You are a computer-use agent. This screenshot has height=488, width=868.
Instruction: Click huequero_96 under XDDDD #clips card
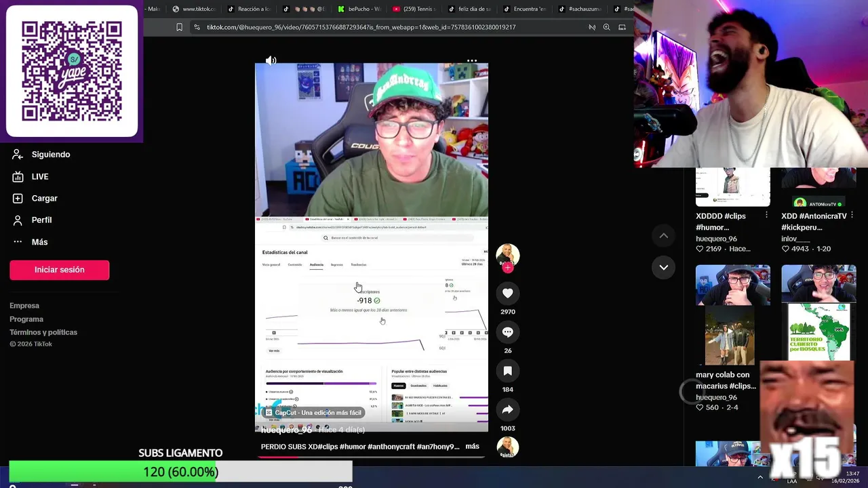[716, 239]
